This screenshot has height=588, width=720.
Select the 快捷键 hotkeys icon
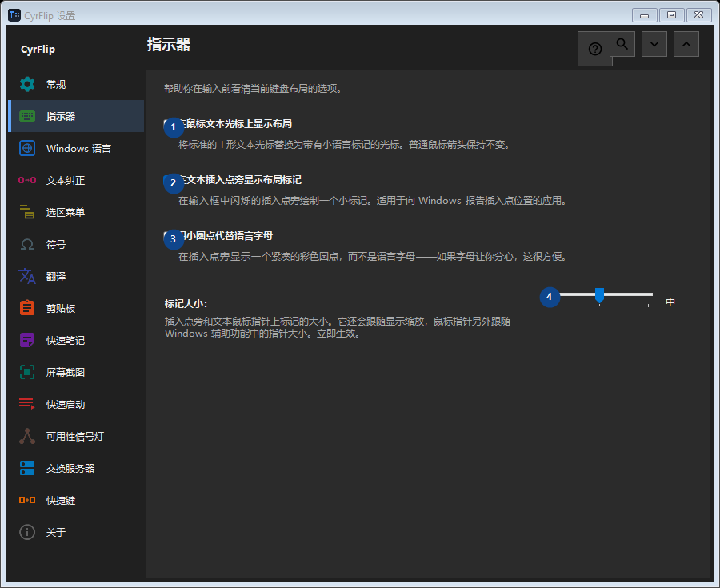pos(27,500)
